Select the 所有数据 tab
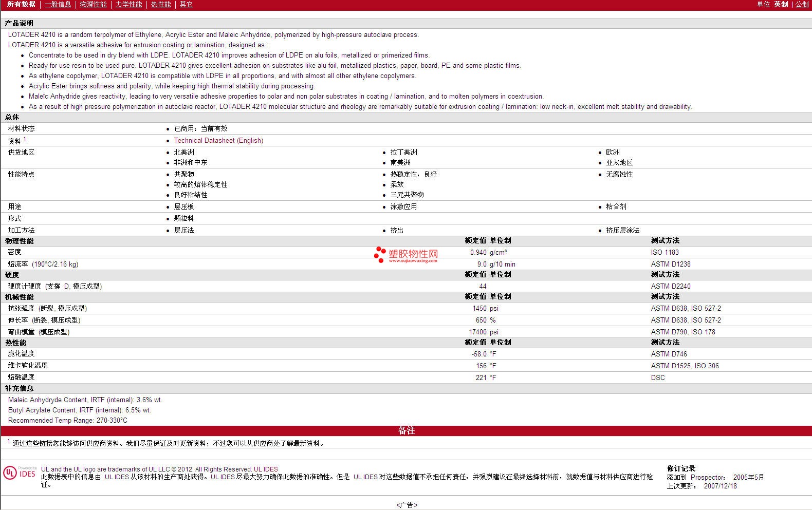The height and width of the screenshot is (510, 812). pos(21,5)
